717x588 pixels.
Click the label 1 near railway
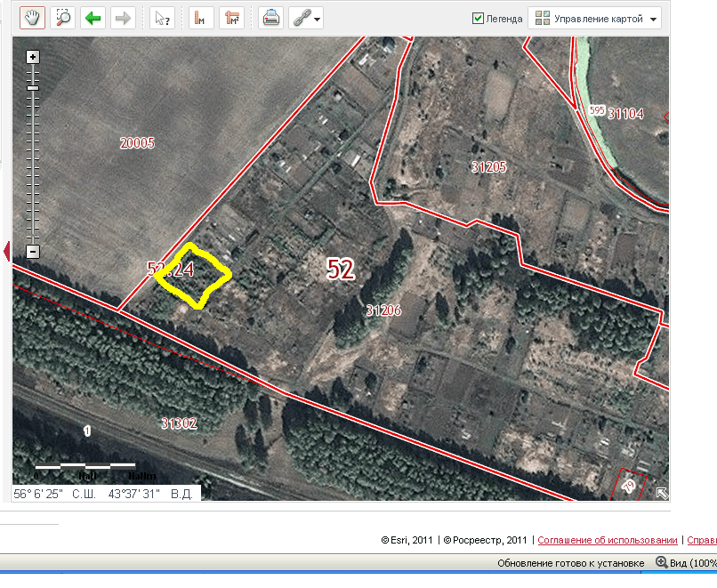point(87,431)
